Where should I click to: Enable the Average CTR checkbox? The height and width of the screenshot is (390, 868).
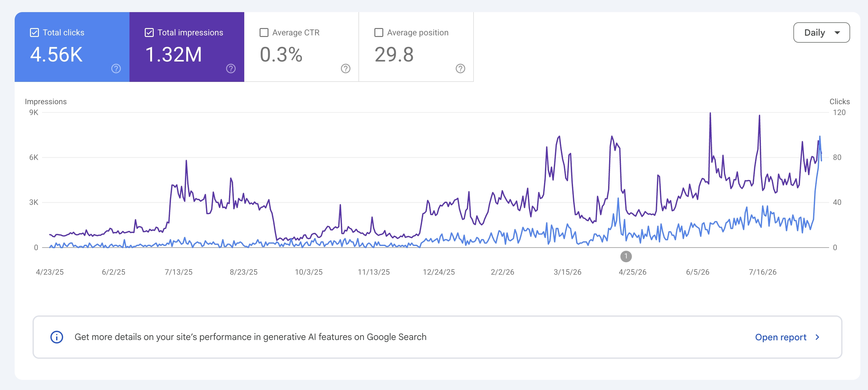(x=264, y=33)
